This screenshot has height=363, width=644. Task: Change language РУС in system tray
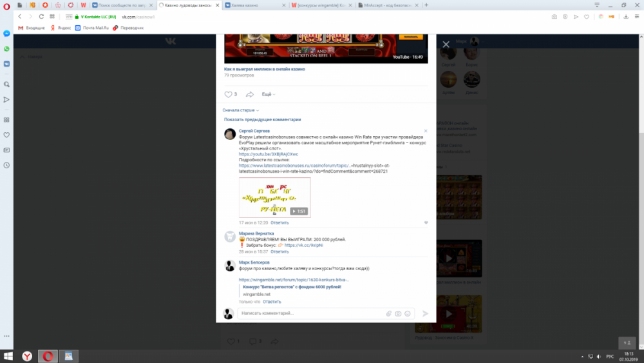tap(610, 357)
